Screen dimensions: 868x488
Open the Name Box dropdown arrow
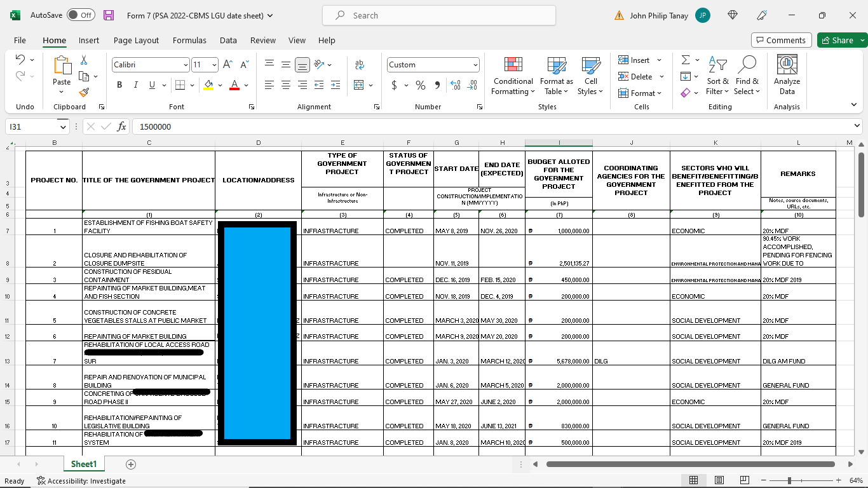tap(62, 126)
